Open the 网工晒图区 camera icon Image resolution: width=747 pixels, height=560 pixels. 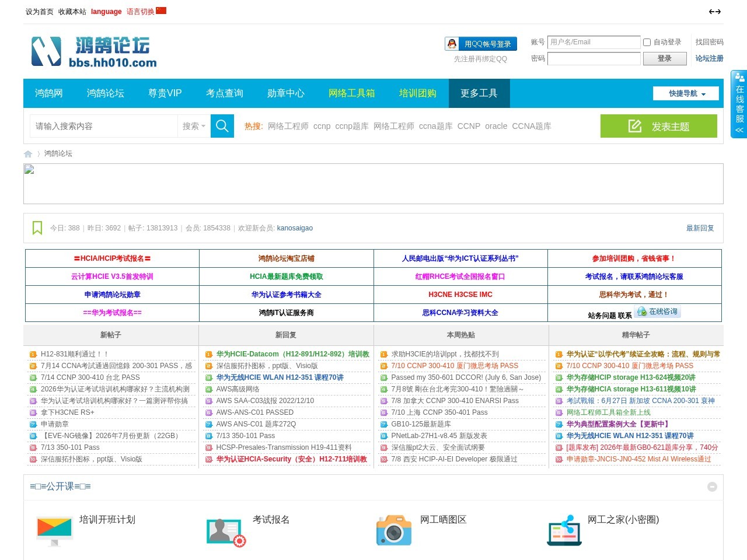(x=394, y=530)
